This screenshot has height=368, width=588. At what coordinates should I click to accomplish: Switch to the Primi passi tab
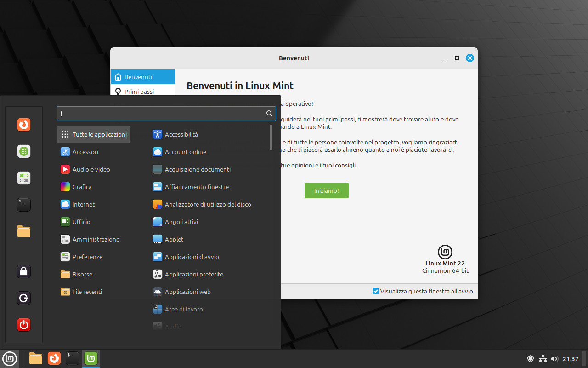139,92
